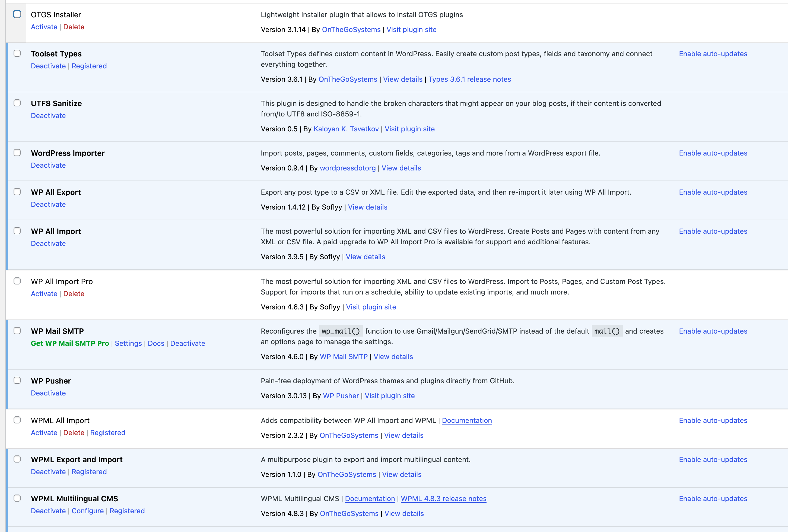Mark the WordPress Importer checkbox

point(17,153)
